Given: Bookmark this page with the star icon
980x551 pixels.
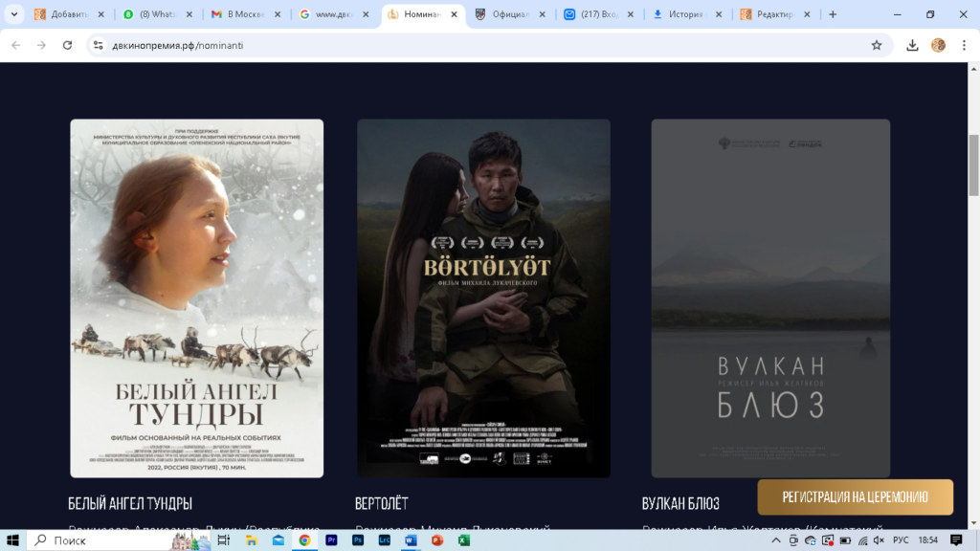Looking at the screenshot, I should click(876, 45).
